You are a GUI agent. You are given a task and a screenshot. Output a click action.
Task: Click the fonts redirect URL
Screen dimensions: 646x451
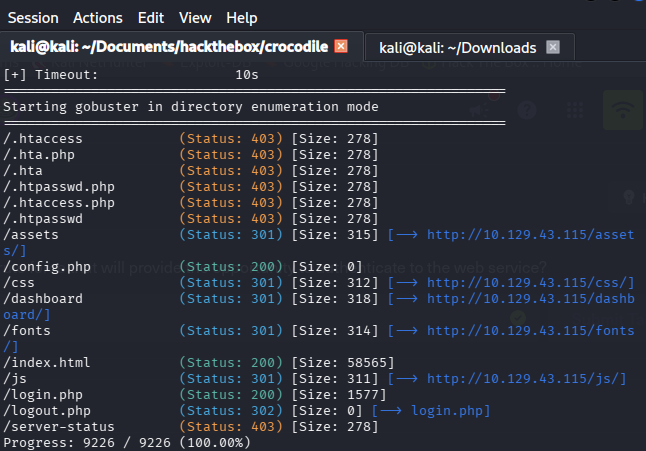coord(530,331)
